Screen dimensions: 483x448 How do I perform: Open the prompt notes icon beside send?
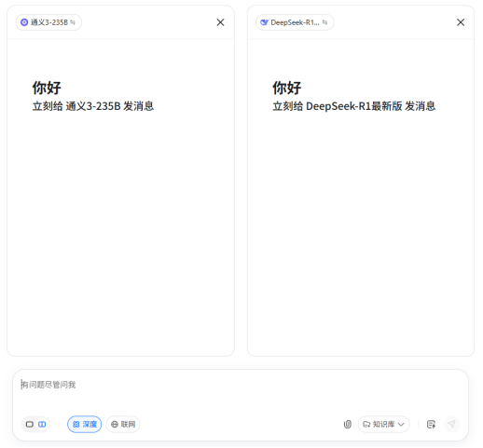(431, 424)
